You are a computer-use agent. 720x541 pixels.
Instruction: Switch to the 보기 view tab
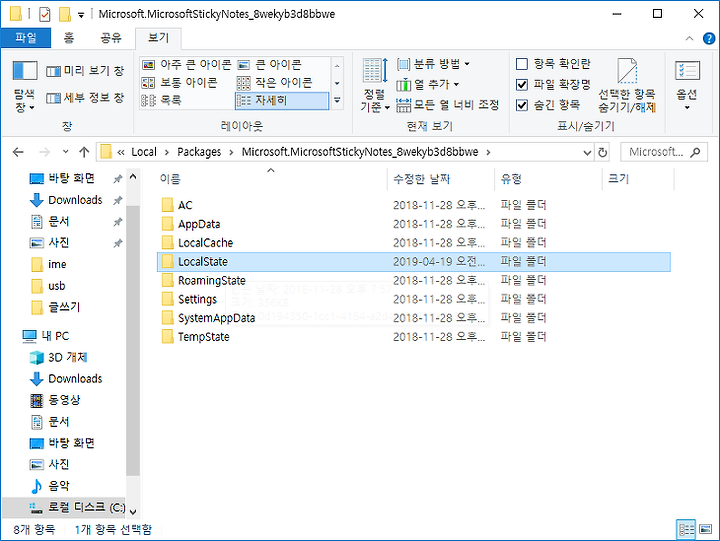(x=158, y=38)
